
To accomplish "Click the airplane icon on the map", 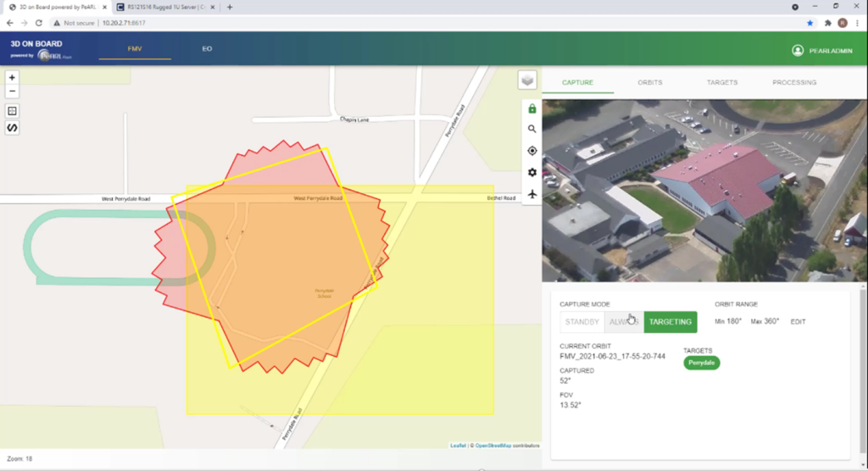I will click(532, 194).
